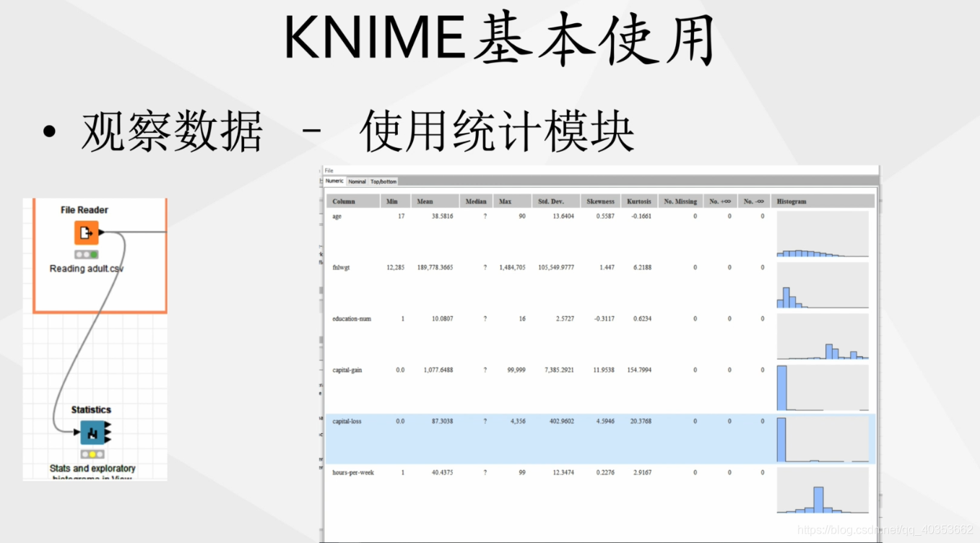This screenshot has height=543, width=980.
Task: Select the education-num row
Action: pos(600,336)
